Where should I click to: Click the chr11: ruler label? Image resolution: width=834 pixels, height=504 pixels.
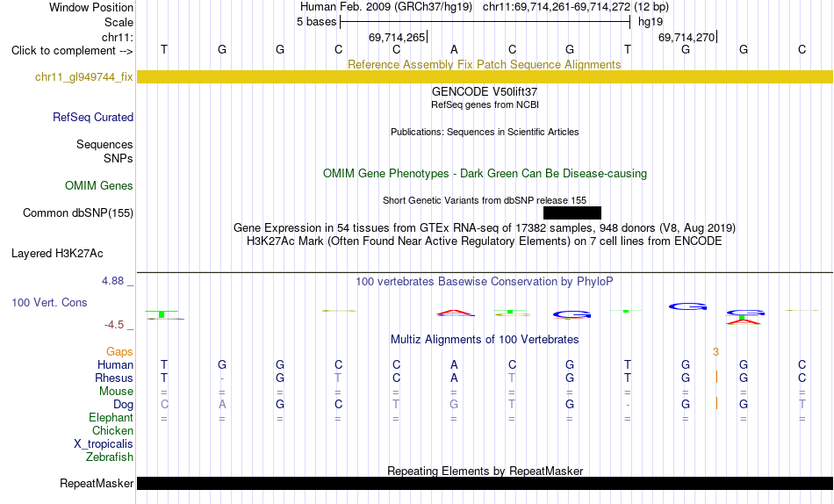click(118, 37)
